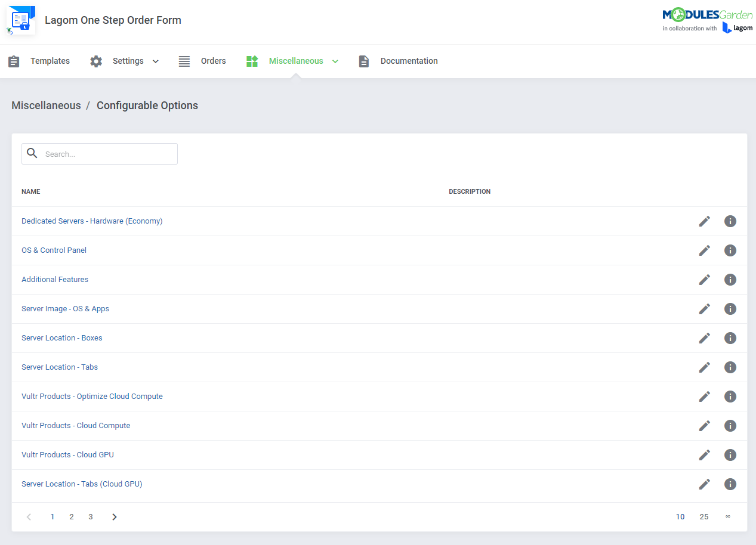Screen dimensions: 756x545
Task: Edit Server Location - Boxes pencil icon
Action: click(x=705, y=338)
